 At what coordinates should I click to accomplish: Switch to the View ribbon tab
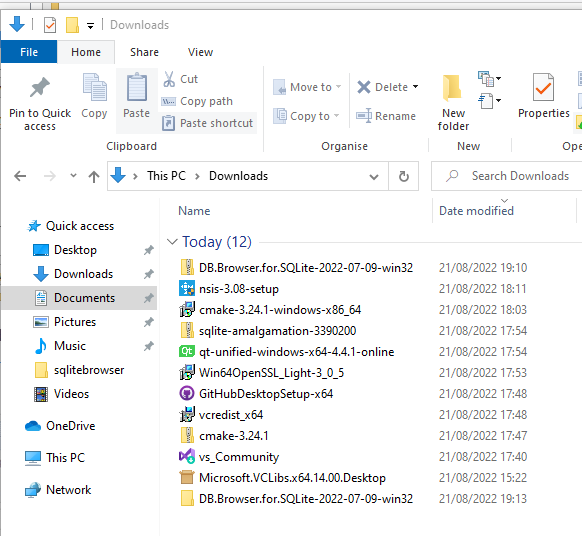point(200,52)
